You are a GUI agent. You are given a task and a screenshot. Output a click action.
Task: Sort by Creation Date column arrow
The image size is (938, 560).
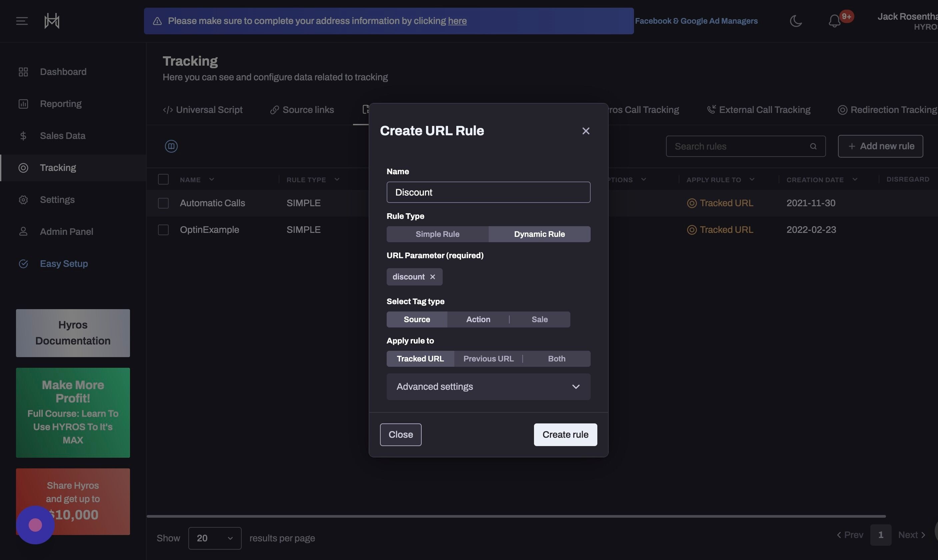point(855,179)
